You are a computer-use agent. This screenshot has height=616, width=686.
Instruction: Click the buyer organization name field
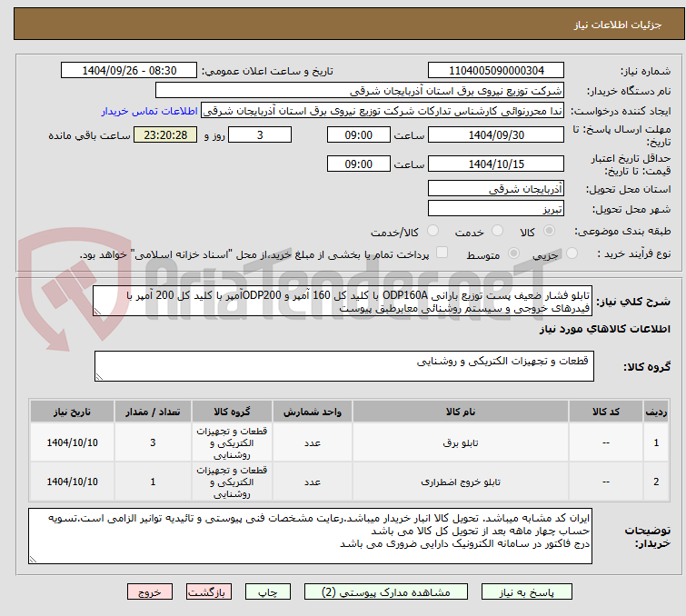click(x=360, y=91)
